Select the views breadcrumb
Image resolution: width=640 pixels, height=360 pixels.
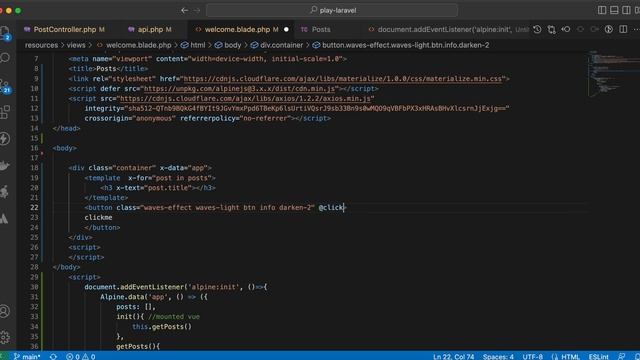(76, 45)
